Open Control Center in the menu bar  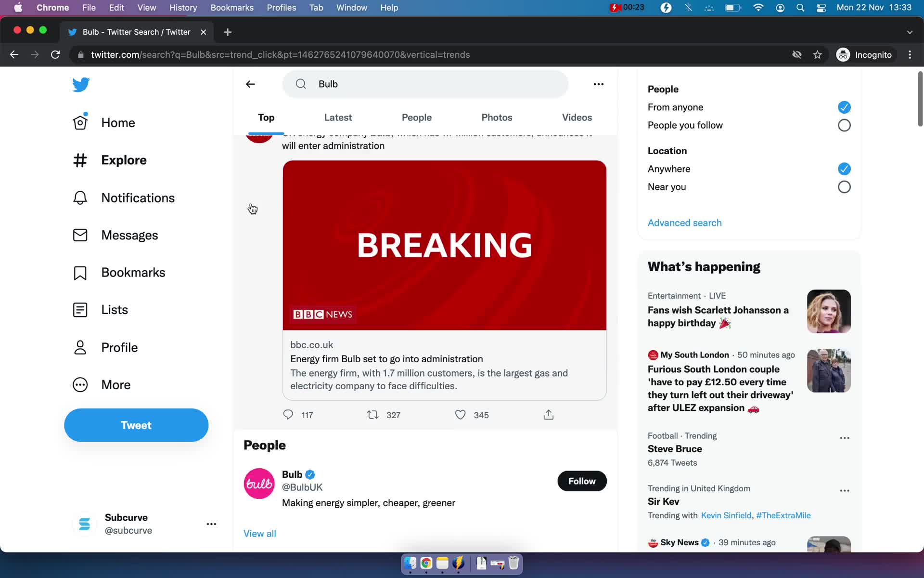821,8
